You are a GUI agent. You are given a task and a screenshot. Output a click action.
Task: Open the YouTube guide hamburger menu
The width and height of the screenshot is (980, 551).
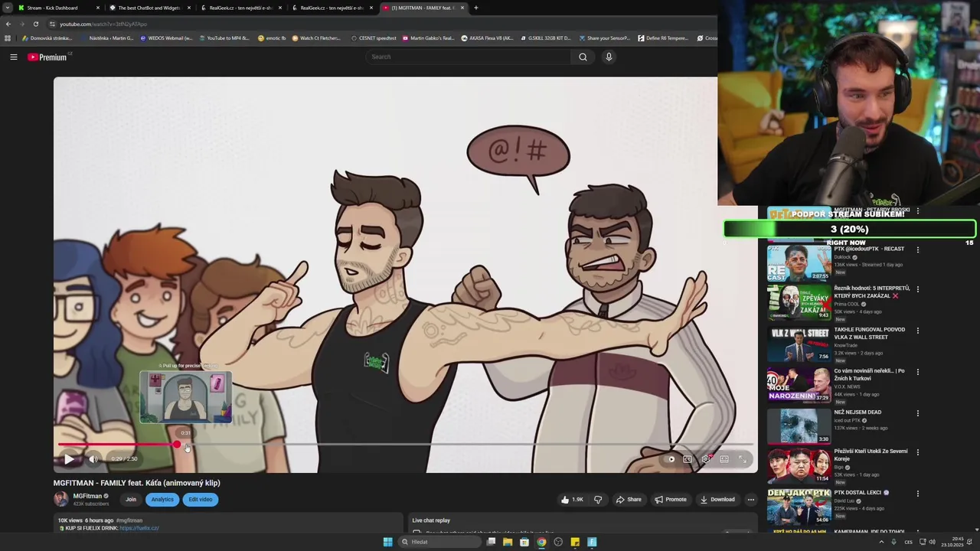(x=13, y=57)
